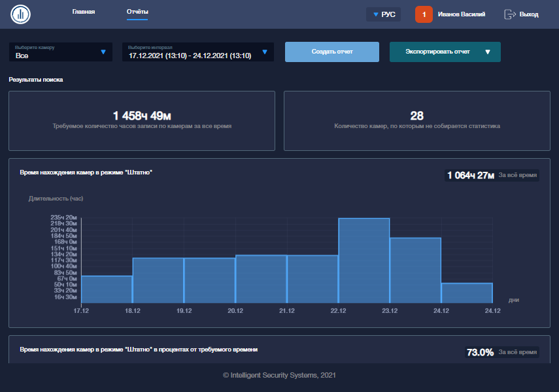This screenshot has height=392, width=559.
Task: Click the arrow icon on date interval field
Action: 265,52
